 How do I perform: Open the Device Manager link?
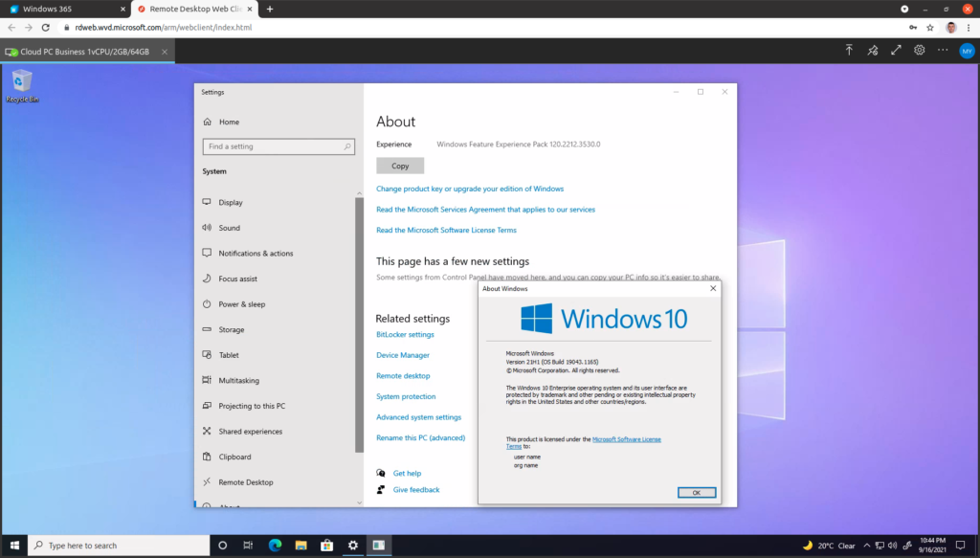click(x=403, y=355)
